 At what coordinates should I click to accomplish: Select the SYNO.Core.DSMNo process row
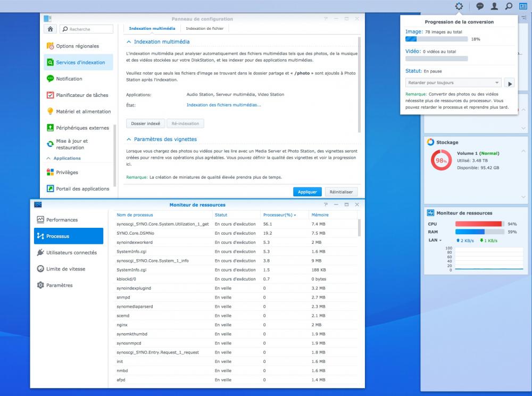coord(236,233)
